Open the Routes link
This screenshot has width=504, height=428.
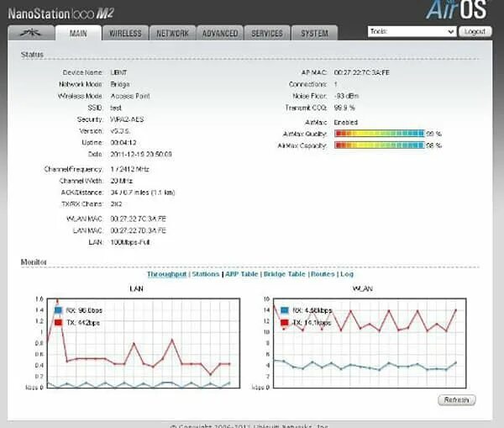(x=323, y=274)
